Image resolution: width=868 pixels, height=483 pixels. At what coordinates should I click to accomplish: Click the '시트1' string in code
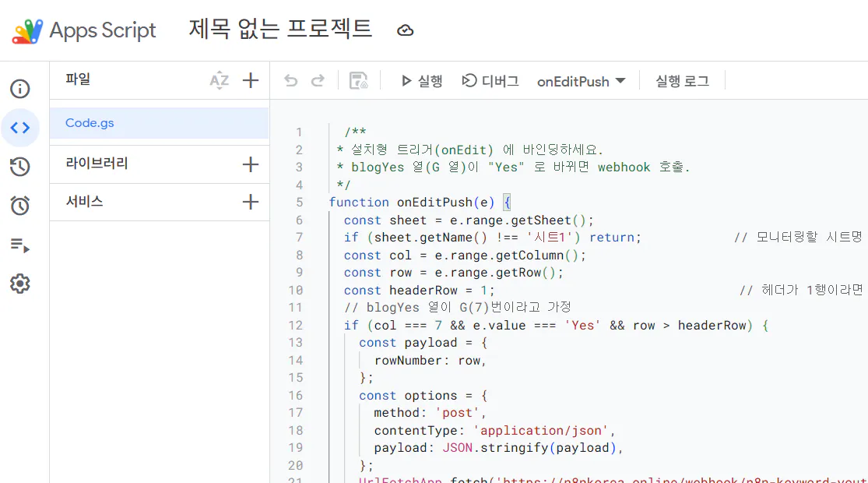553,238
